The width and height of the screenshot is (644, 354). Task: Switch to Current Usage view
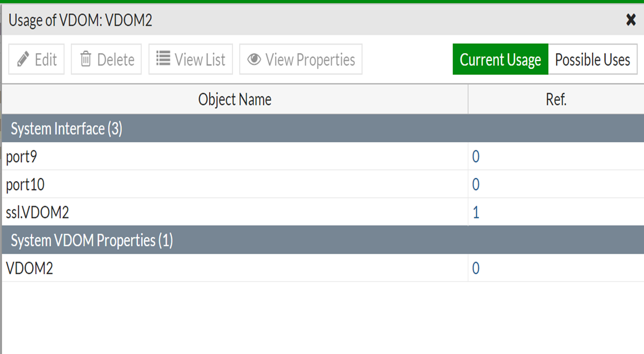[500, 59]
